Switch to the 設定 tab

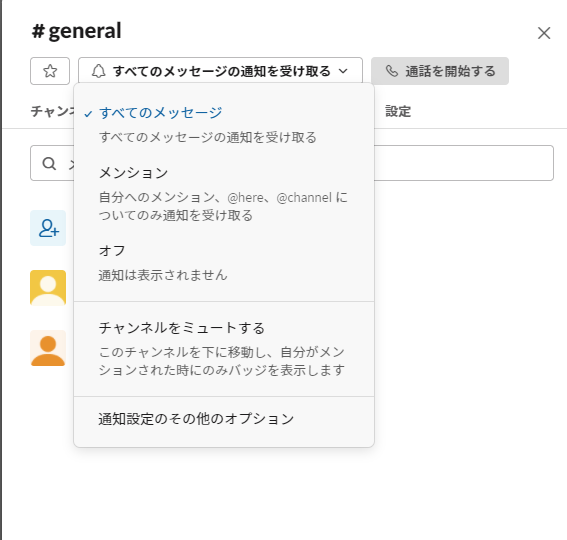[398, 111]
